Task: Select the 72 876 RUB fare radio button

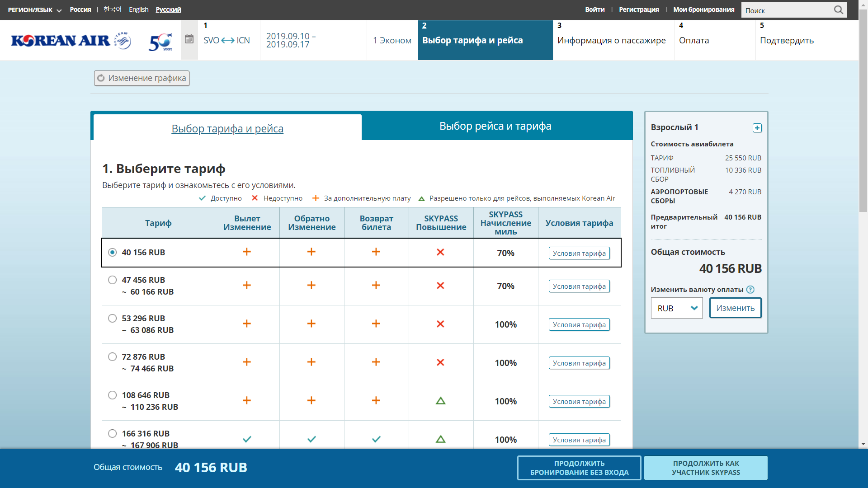Action: click(x=113, y=357)
